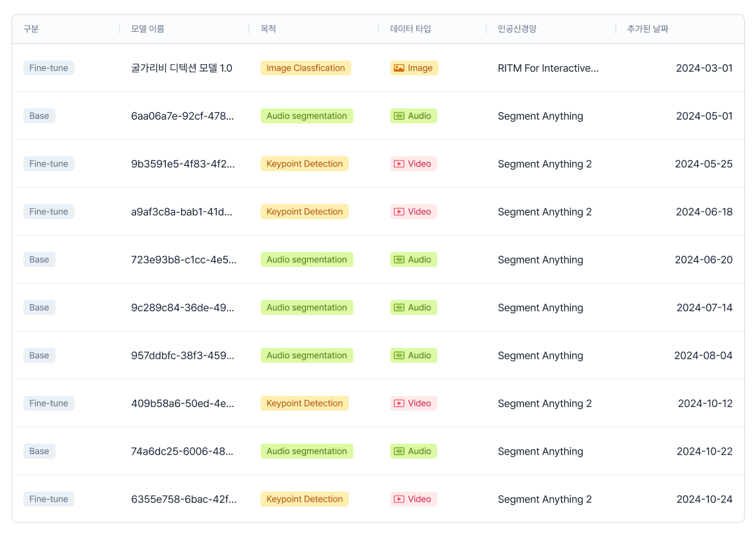756x534 pixels.
Task: Click the date 2024-03-01
Action: pos(704,68)
